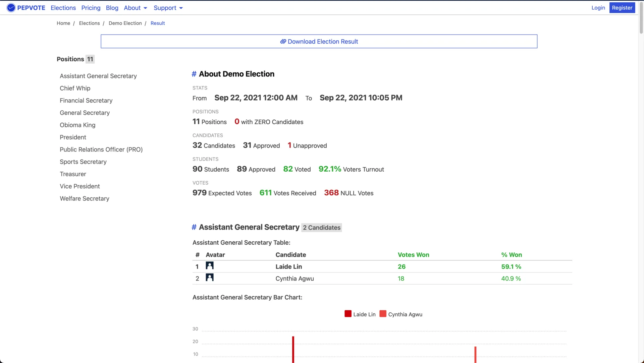Click the Pepvote logo icon
Viewport: 644px width, 363px height.
coord(11,8)
